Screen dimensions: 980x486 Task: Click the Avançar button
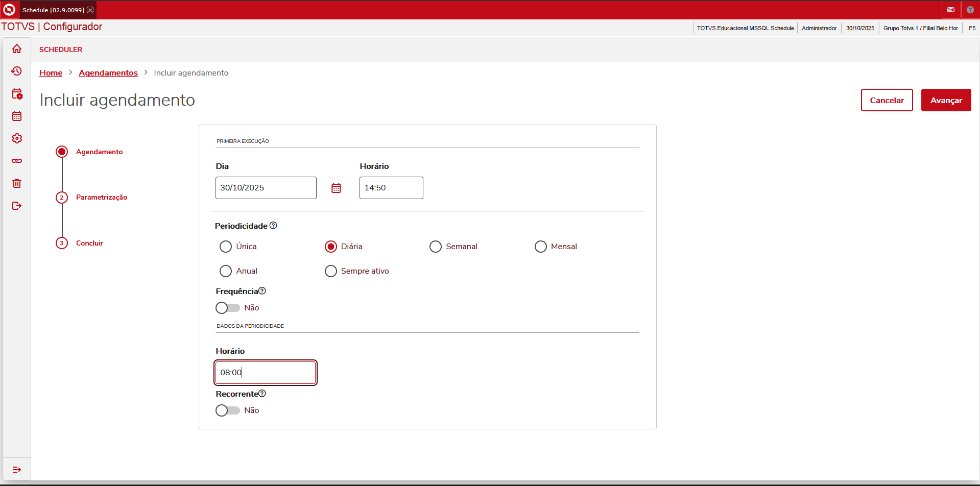[946, 100]
